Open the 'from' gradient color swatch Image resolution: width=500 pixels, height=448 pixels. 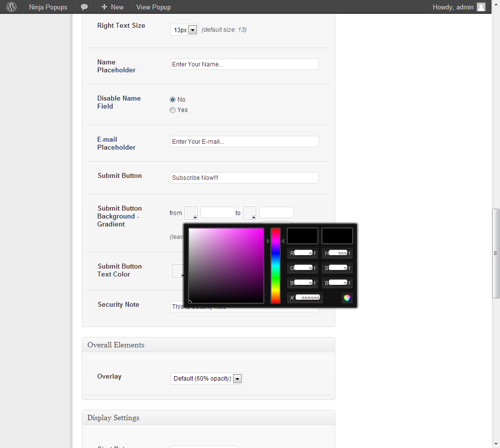191,213
